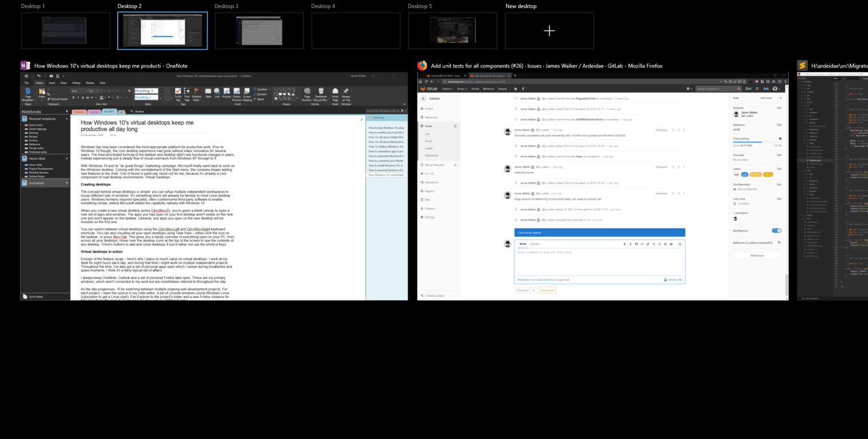Viewport: 868px width, 439px height.
Task: Click the New desktop plus button
Action: [x=549, y=31]
